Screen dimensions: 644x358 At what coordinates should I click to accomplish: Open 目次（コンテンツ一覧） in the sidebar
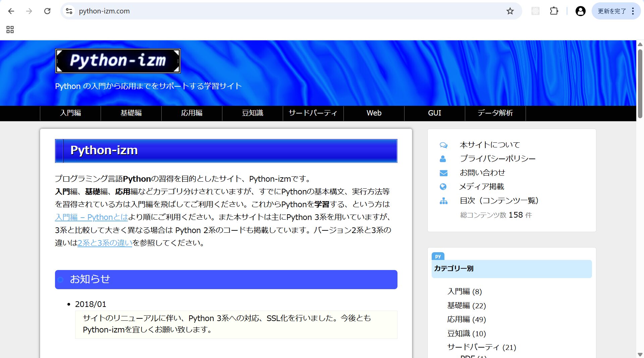[499, 201]
